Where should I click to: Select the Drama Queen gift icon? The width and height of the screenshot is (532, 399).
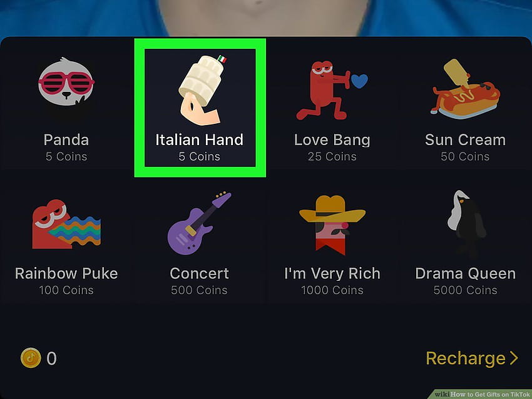click(x=466, y=224)
